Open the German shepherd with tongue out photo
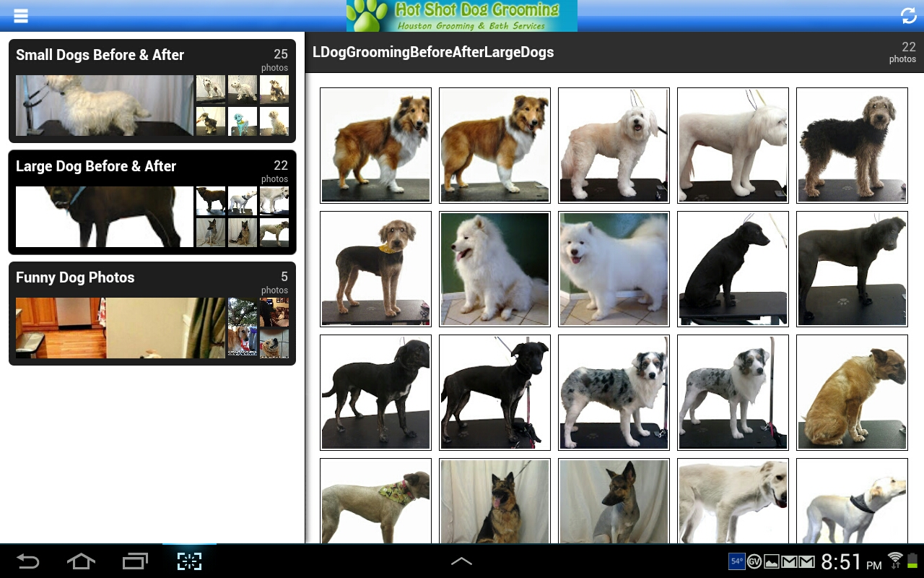The width and height of the screenshot is (924, 578). pyautogui.click(x=494, y=501)
